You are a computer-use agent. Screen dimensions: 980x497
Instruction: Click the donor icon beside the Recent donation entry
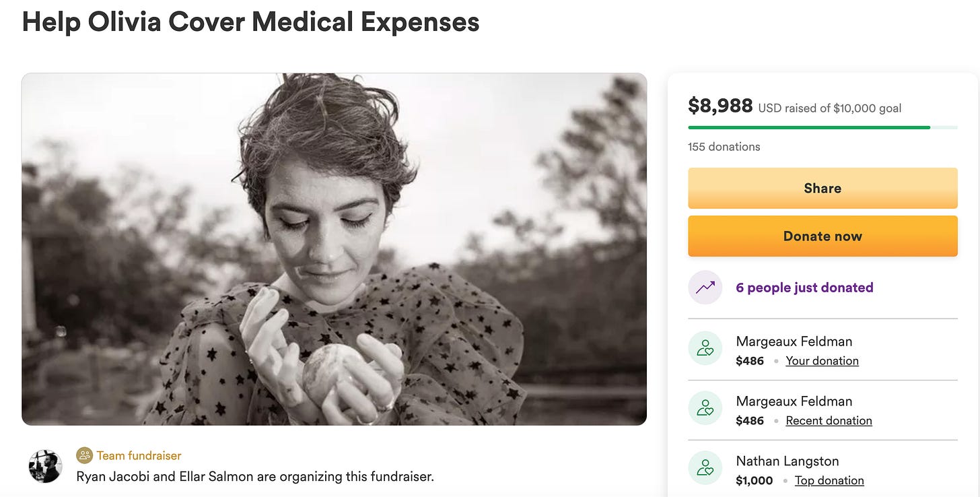705,408
